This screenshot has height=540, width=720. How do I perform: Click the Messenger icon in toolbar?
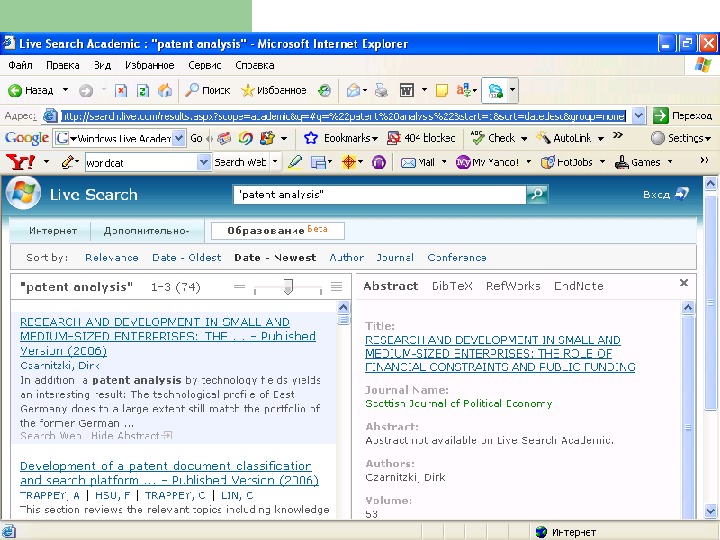click(x=495, y=90)
